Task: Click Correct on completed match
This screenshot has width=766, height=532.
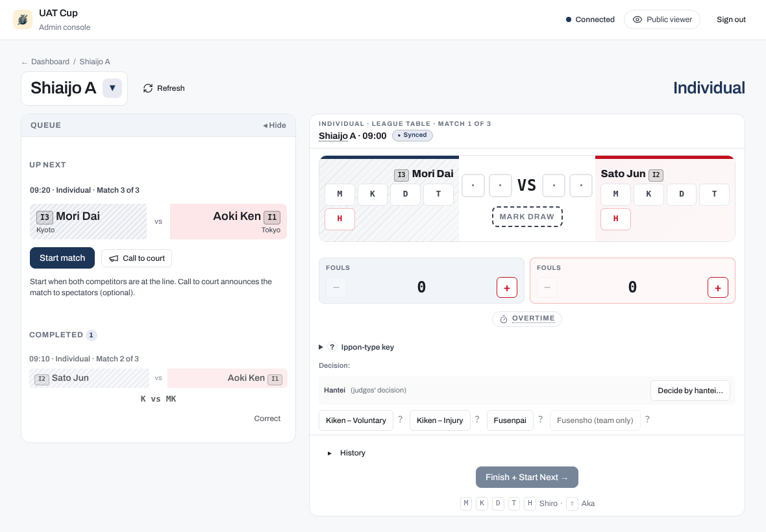Action: (267, 418)
